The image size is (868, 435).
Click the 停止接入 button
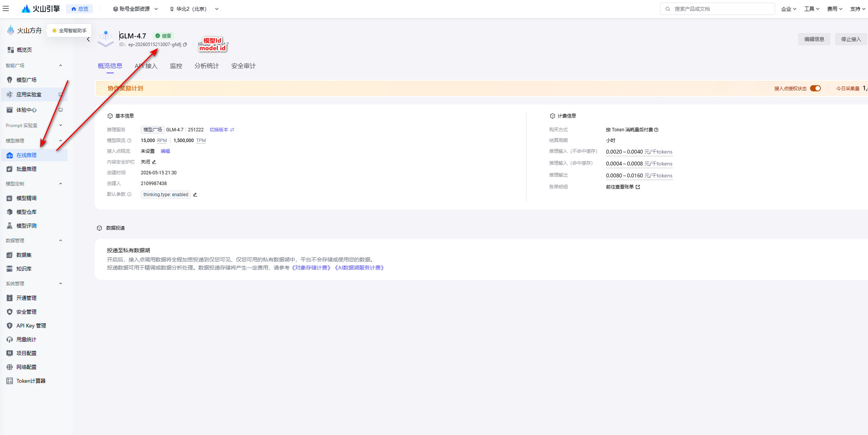tap(851, 39)
